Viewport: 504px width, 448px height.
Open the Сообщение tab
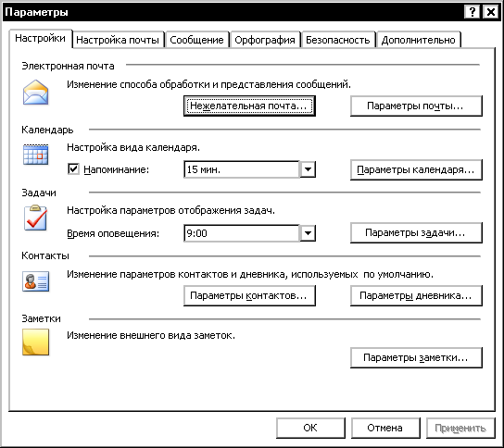[x=196, y=40]
